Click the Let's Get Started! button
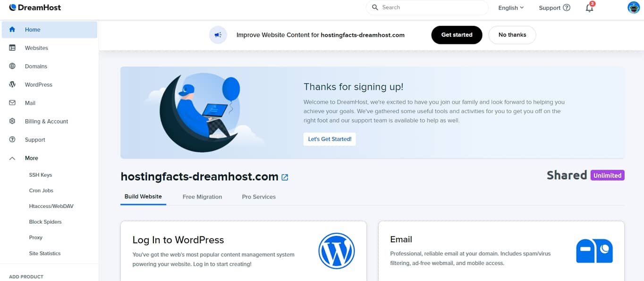Image resolution: width=644 pixels, height=281 pixels. 330,139
